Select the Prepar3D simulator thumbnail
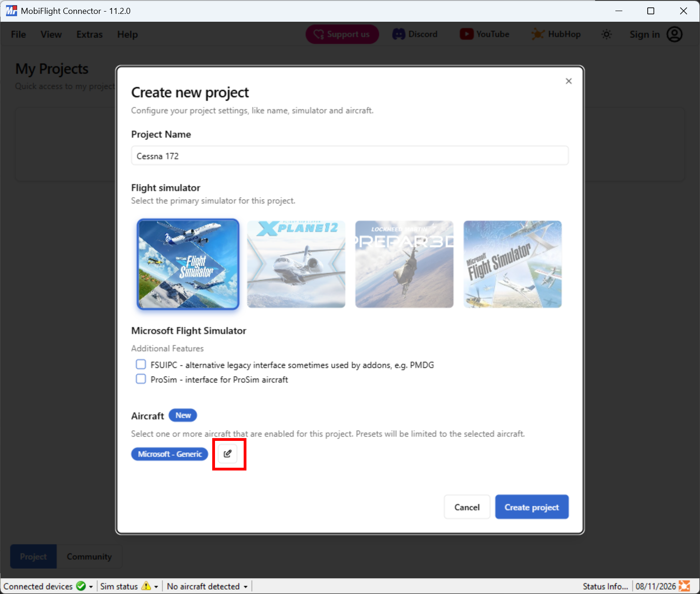Image resolution: width=700 pixels, height=594 pixels. [x=404, y=264]
